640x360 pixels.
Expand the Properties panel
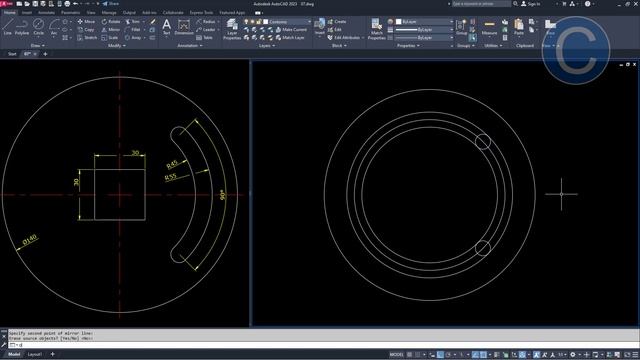pyautogui.click(x=408, y=46)
